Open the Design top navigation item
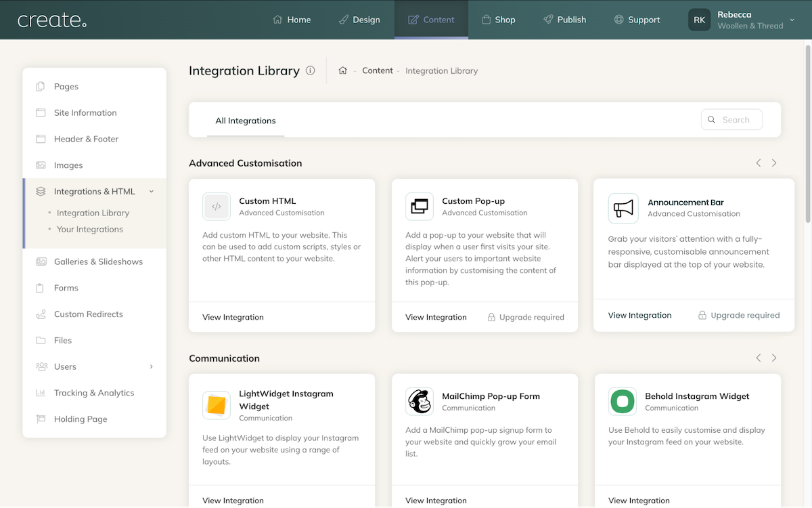This screenshot has width=812, height=508. coord(359,20)
